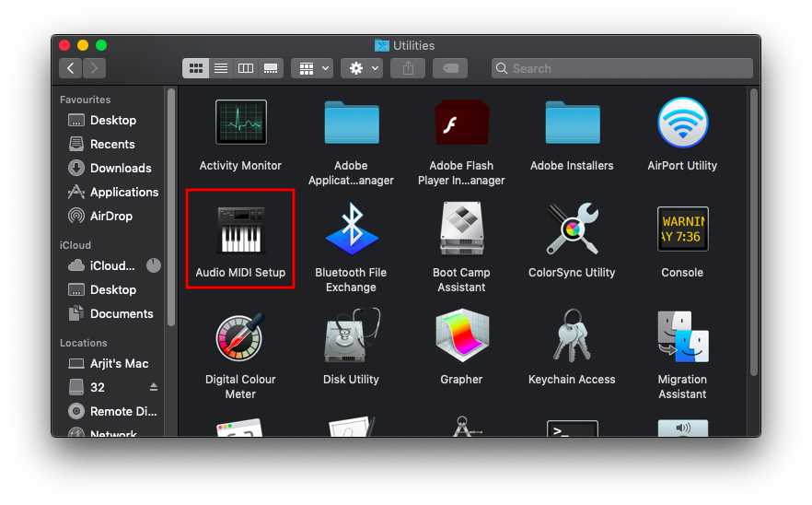This screenshot has width=812, height=505.
Task: Open ColorSync Utility
Action: point(573,229)
